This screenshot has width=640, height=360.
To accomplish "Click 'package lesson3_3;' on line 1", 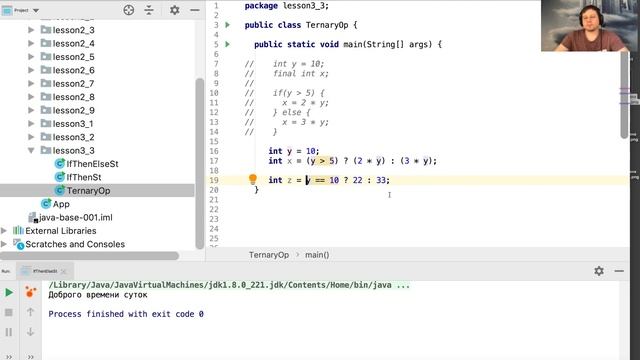I will point(287,6).
